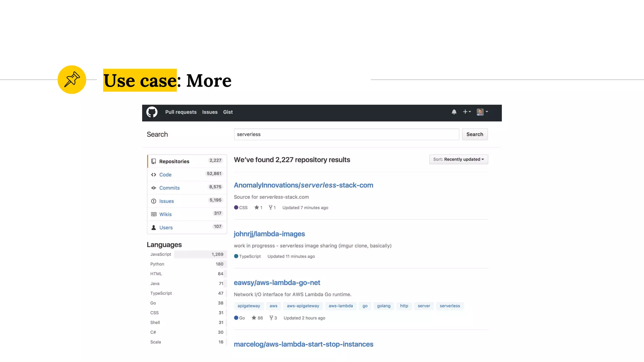Viewport: 644px width, 362px height.
Task: Open the notifications bell
Action: [x=454, y=112]
